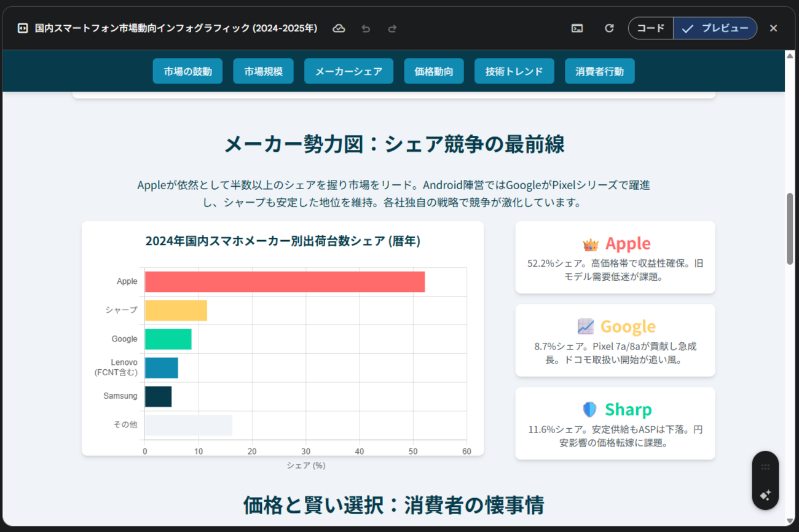Click the cloud sync status icon
799x532 pixels.
pos(339,28)
